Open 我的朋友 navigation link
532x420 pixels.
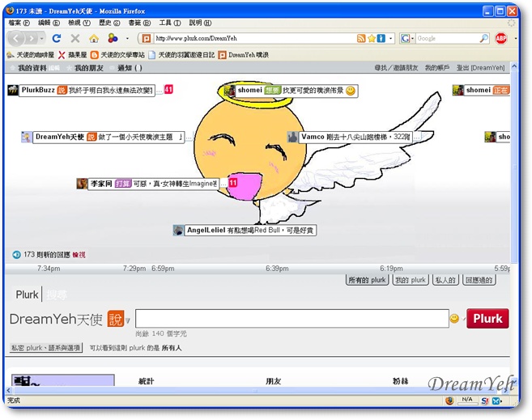click(88, 68)
